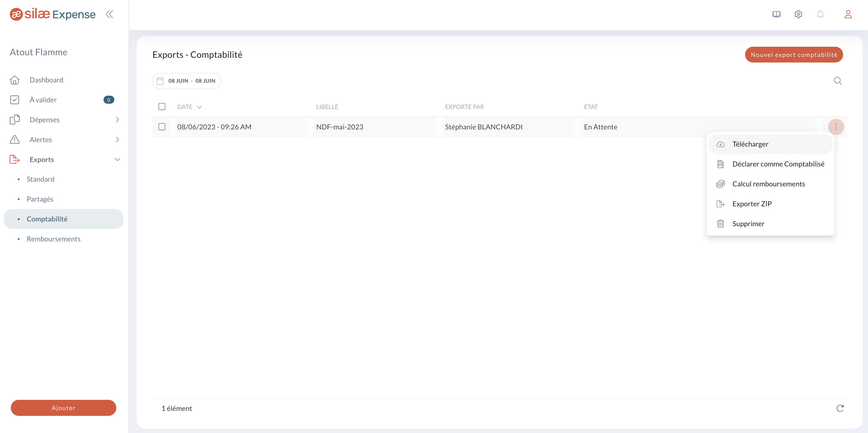Open settings gear icon

coord(798,14)
